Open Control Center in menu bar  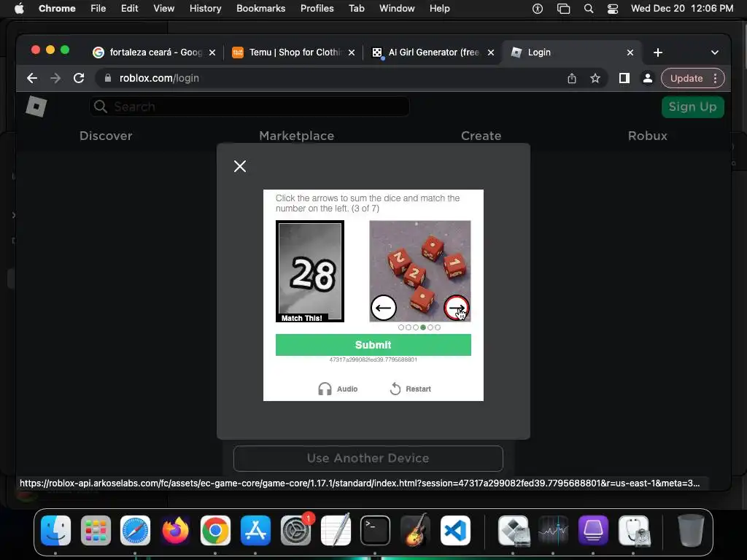click(x=613, y=9)
